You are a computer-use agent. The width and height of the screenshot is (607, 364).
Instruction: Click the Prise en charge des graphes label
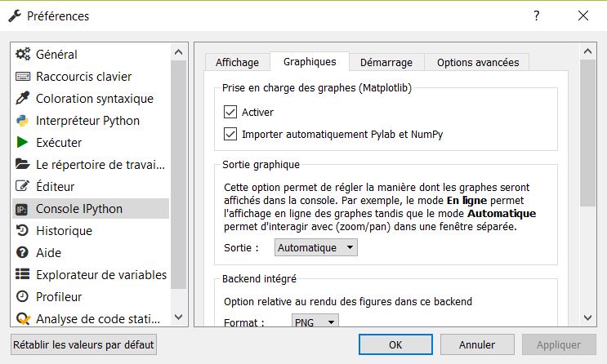pyautogui.click(x=317, y=88)
